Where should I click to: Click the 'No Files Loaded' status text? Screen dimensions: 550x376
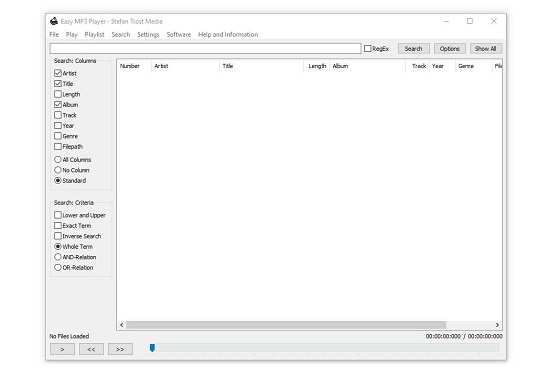[x=69, y=336]
